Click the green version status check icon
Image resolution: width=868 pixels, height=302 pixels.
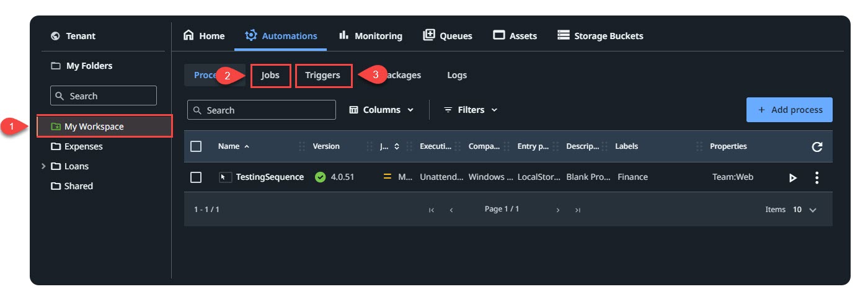click(x=321, y=177)
